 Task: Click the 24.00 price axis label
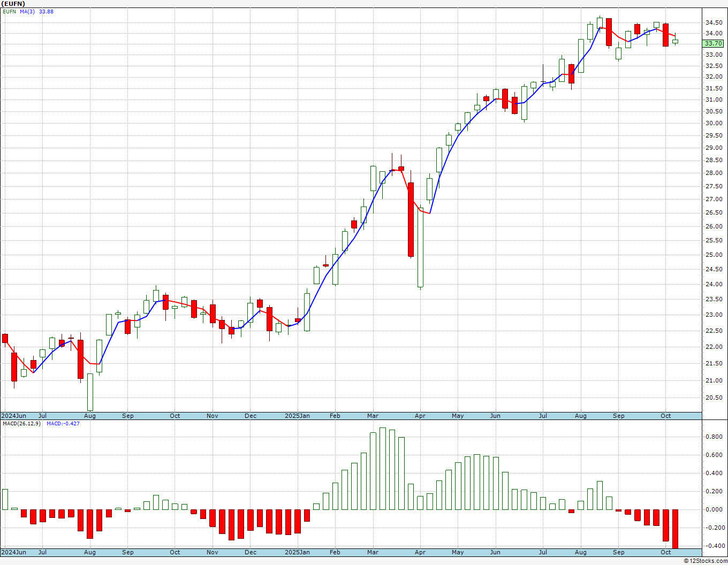[x=714, y=285]
